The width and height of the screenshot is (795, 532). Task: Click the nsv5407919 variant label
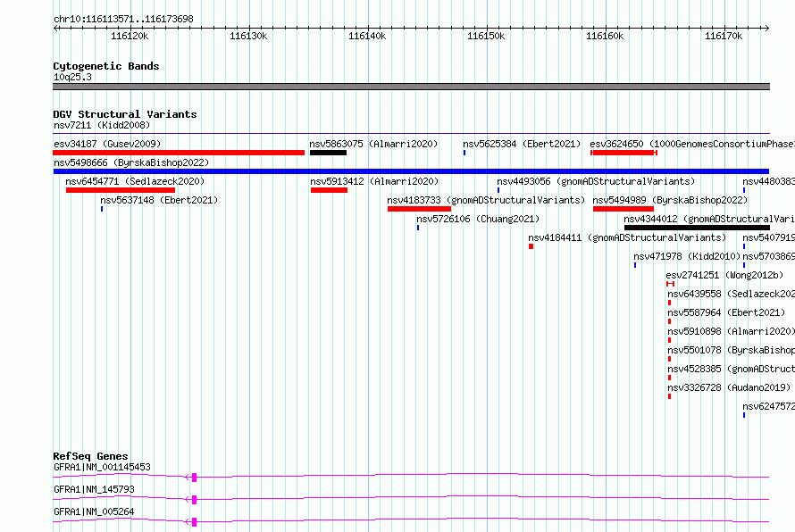click(768, 237)
